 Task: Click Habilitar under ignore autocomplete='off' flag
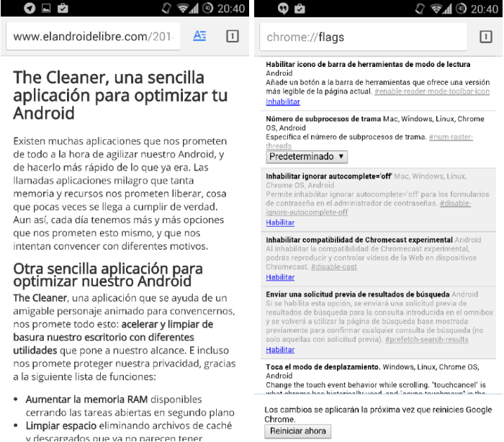pos(280,222)
